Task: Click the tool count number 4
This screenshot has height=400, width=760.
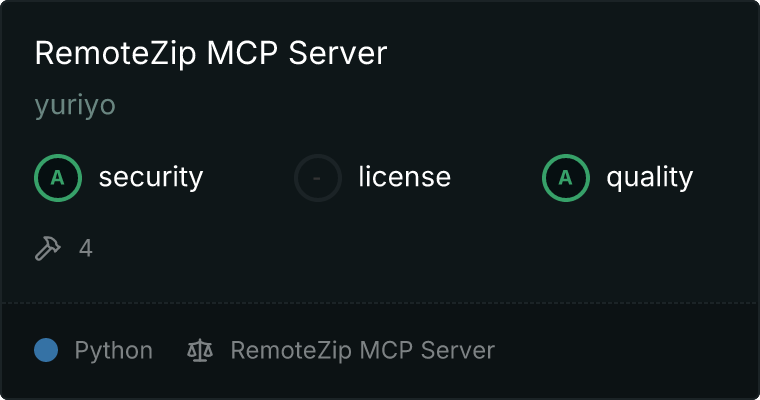Action: click(86, 248)
